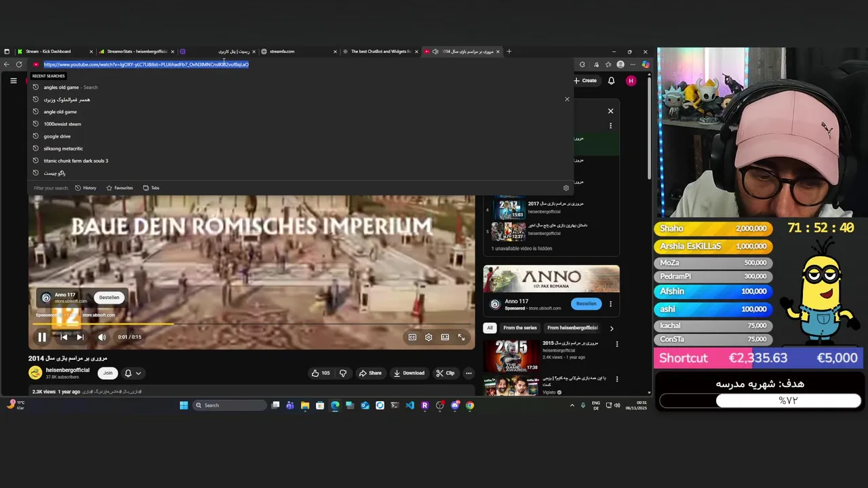Image resolution: width=868 pixels, height=488 pixels.
Task: Open the 2015 game awards video thumbnail
Action: coord(511,354)
